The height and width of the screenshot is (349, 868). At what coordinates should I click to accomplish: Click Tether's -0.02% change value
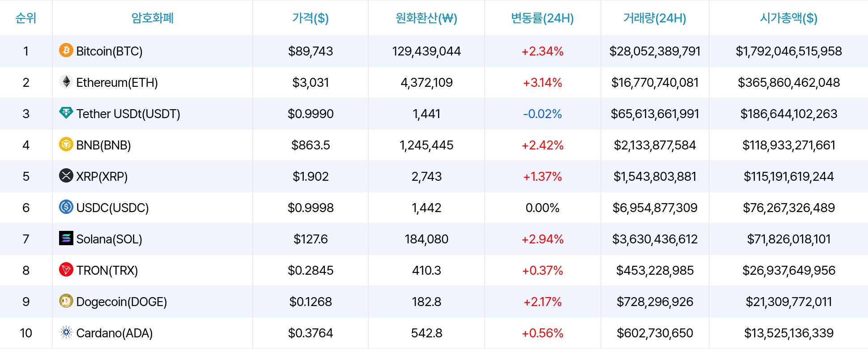[542, 114]
